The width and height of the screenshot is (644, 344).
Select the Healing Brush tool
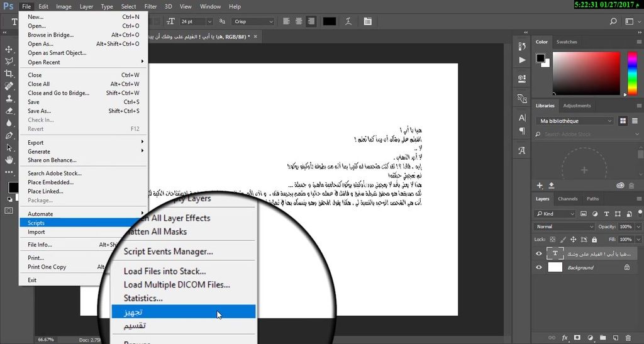point(9,86)
